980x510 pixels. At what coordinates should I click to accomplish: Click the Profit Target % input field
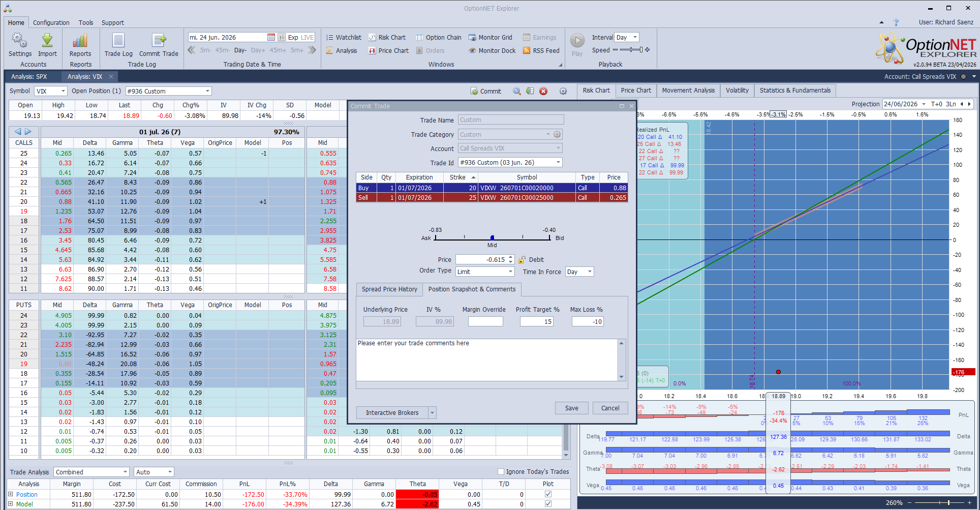click(x=536, y=321)
